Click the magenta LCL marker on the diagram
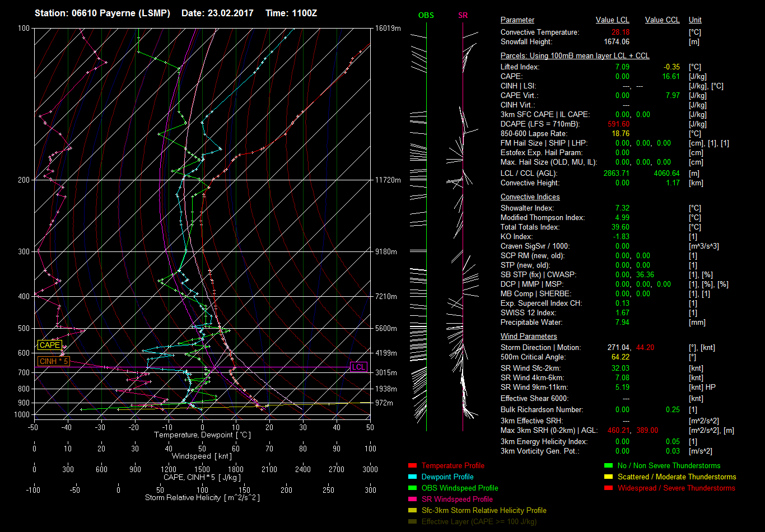Screen dimensions: 765x532 [358, 367]
